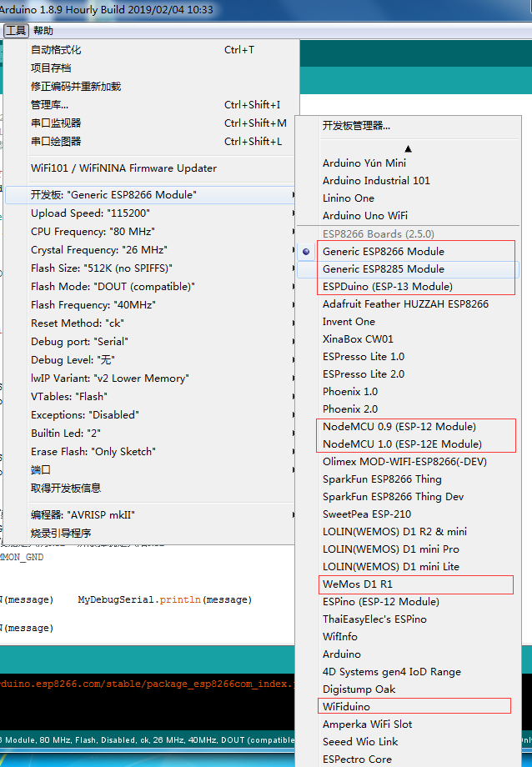532x767 pixels.
Task: Expand Debug port Serial submenu
Action: (x=150, y=342)
